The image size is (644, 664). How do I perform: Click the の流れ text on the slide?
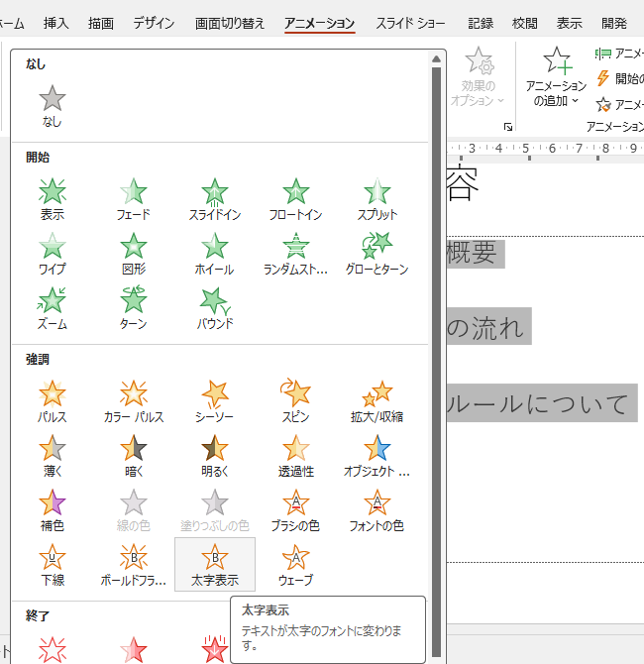485,327
